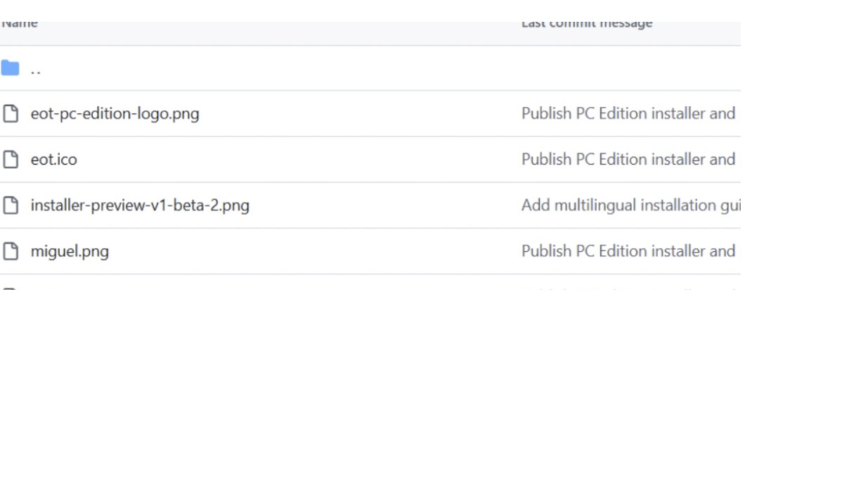Click the cut-off commit message in bottom row
868x484 pixels.
point(628,289)
